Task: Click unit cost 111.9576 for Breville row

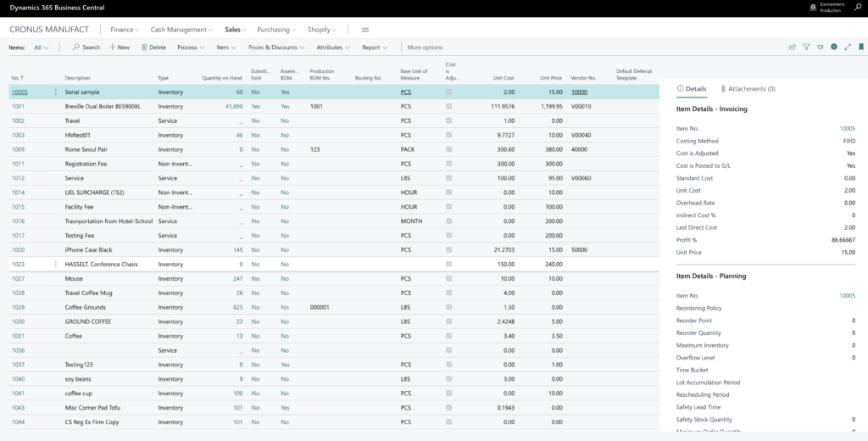Action: tap(503, 106)
